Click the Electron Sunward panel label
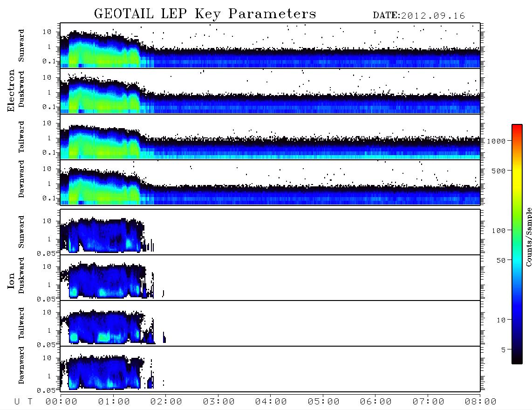532x410 pixels. [x=21, y=46]
